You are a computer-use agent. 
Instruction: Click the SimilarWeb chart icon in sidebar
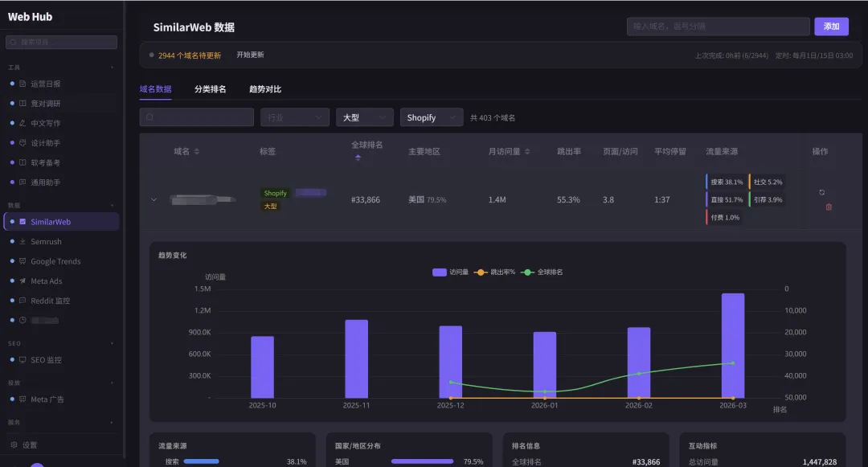pyautogui.click(x=23, y=221)
